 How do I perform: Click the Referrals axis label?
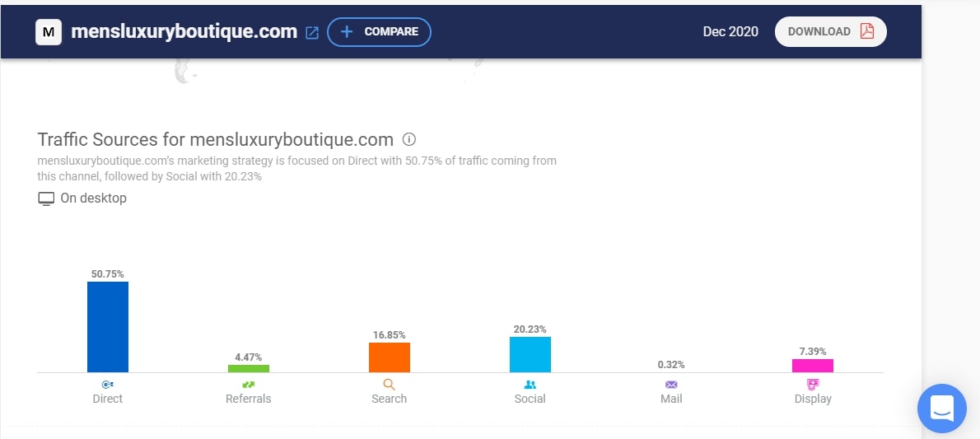click(x=248, y=399)
